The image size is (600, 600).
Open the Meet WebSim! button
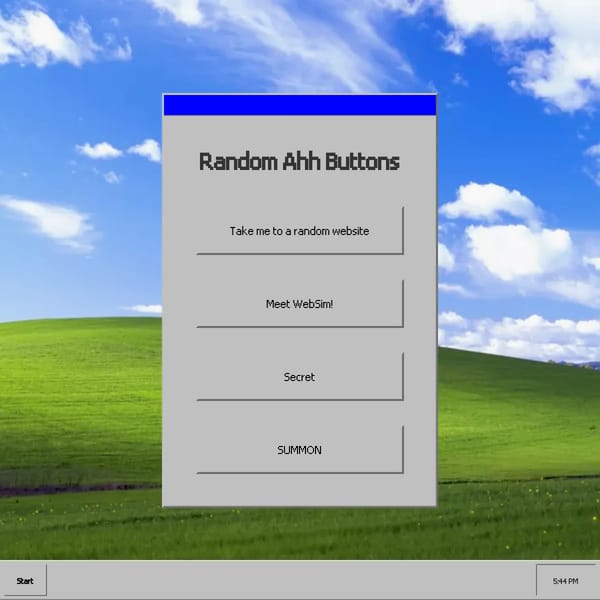pos(300,304)
